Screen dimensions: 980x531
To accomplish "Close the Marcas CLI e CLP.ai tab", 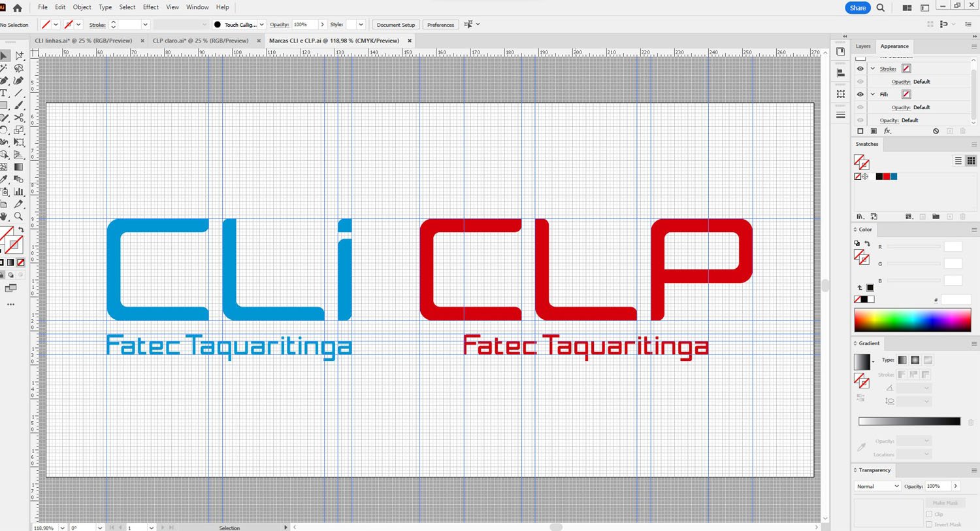I will pyautogui.click(x=410, y=41).
